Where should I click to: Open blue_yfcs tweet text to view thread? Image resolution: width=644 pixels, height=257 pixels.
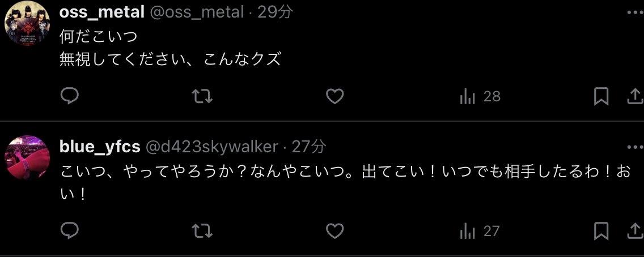(345, 183)
